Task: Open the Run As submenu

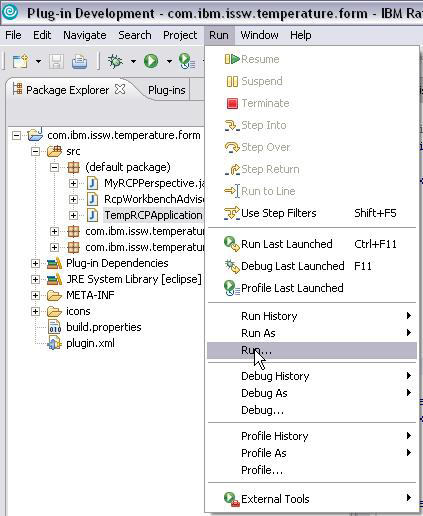Action: (x=312, y=333)
